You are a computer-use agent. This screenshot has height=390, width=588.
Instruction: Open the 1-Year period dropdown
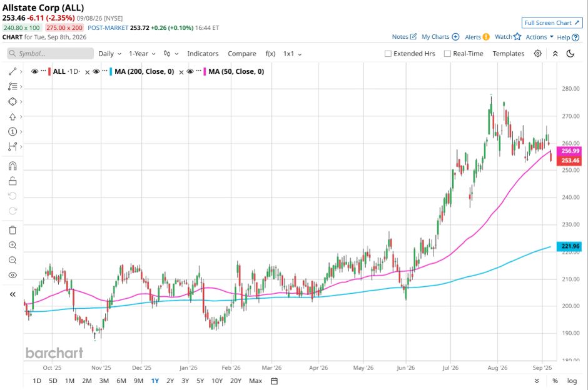(142, 54)
